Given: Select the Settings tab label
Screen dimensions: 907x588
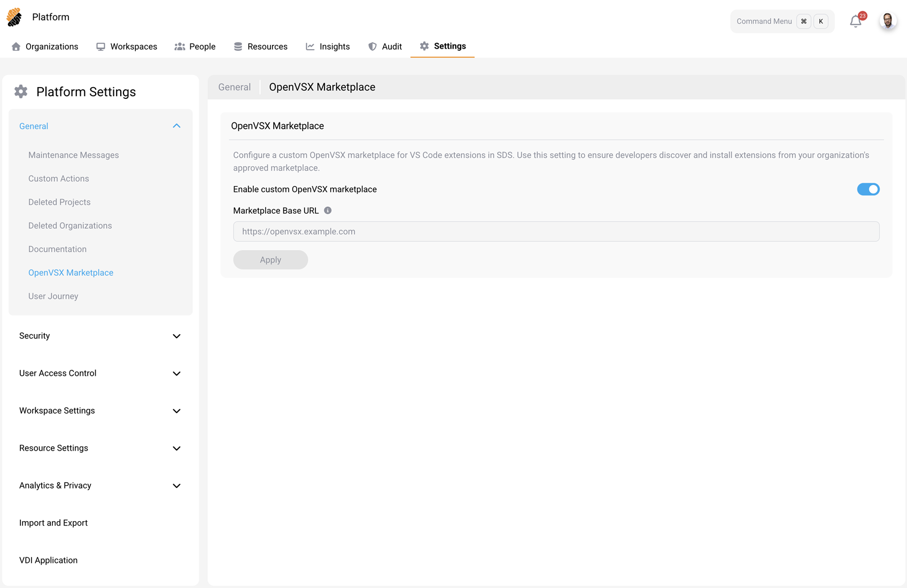Looking at the screenshot, I should [x=450, y=46].
